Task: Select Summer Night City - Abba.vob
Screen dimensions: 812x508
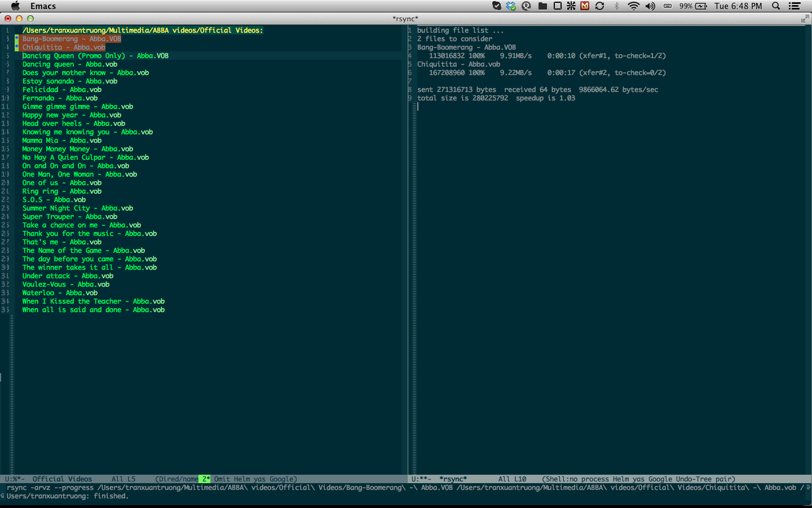Action: tap(78, 208)
